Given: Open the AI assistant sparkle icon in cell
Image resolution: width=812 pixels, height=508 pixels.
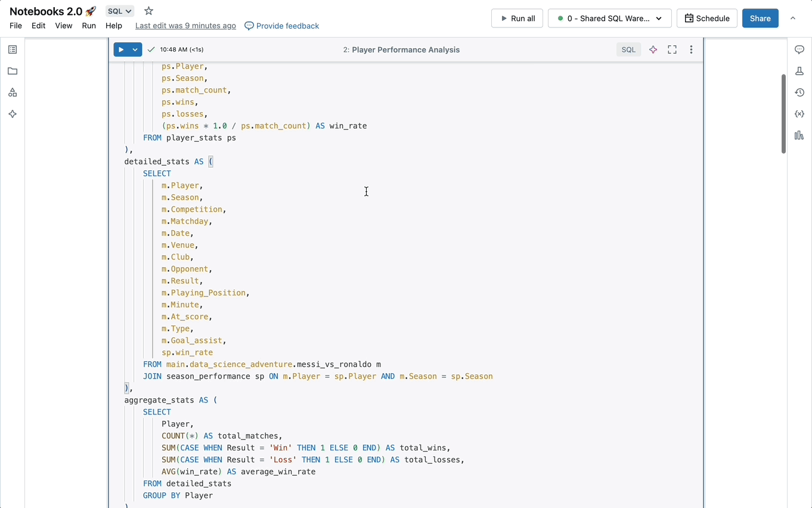Looking at the screenshot, I should pyautogui.click(x=653, y=49).
